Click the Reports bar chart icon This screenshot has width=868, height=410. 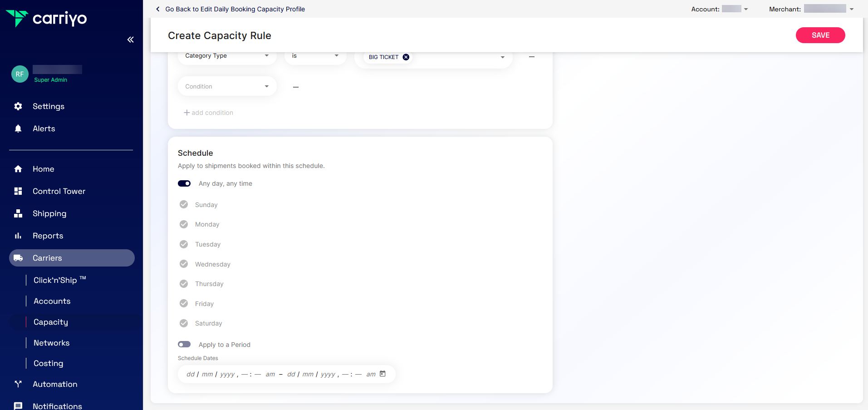tap(18, 236)
